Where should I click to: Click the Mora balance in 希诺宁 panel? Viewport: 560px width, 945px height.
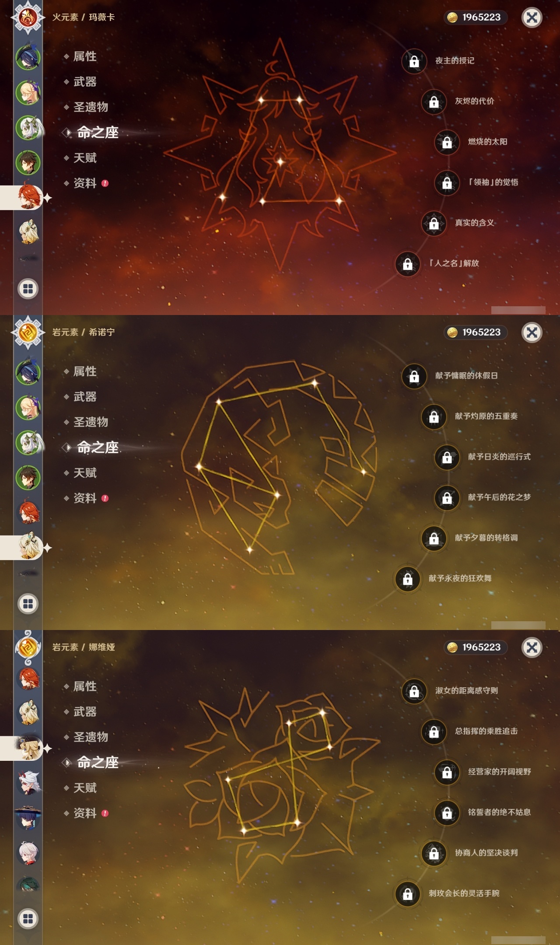pos(476,332)
